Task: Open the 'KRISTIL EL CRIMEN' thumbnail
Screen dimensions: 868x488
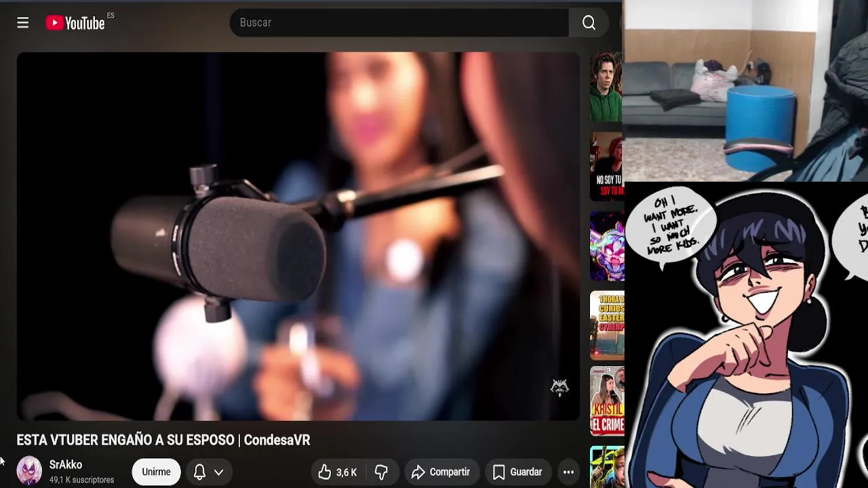Action: point(607,401)
